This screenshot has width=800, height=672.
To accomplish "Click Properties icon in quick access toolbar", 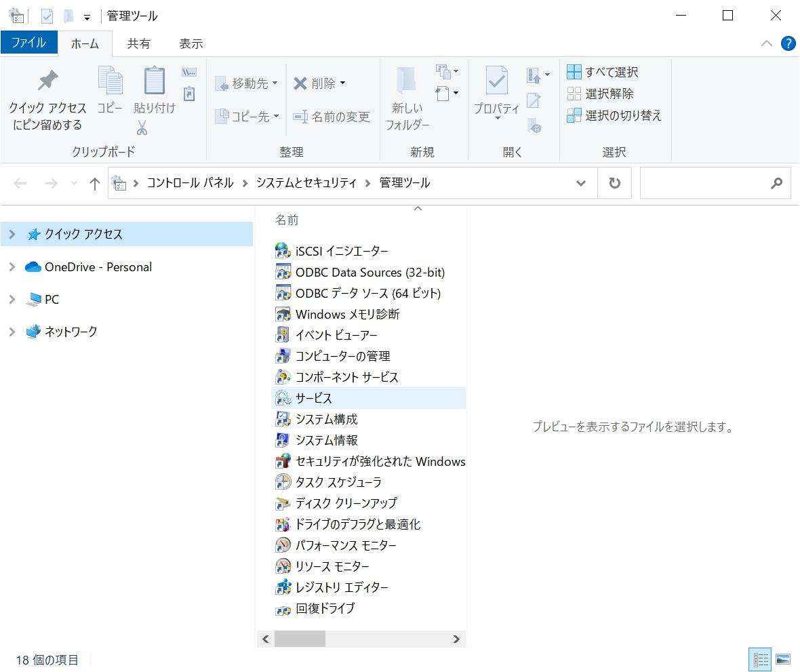I will click(x=47, y=16).
